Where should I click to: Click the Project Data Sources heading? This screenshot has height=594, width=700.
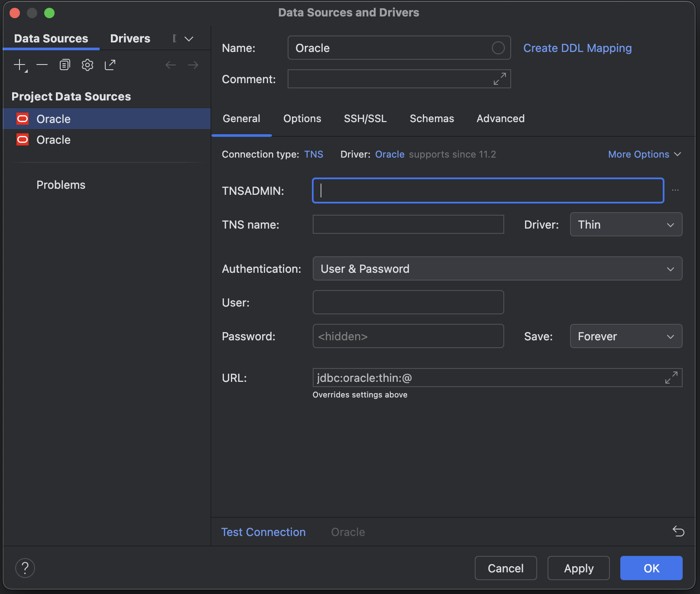pyautogui.click(x=71, y=97)
